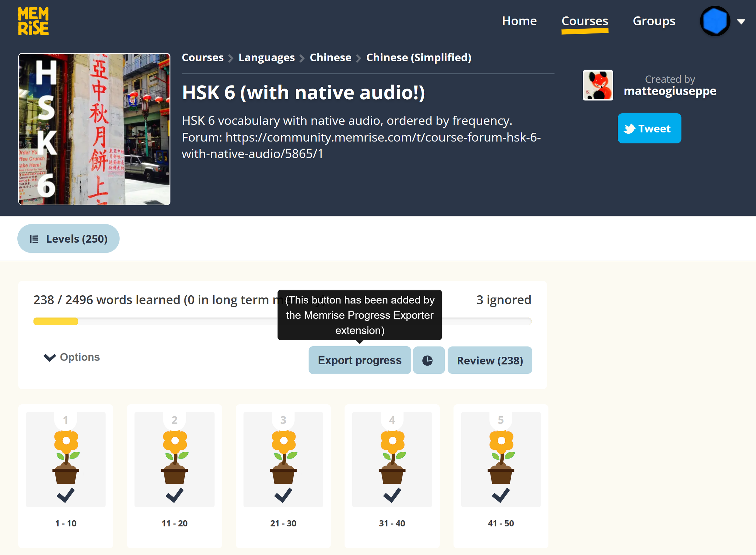Click the level label 41 - 50

pos(501,523)
